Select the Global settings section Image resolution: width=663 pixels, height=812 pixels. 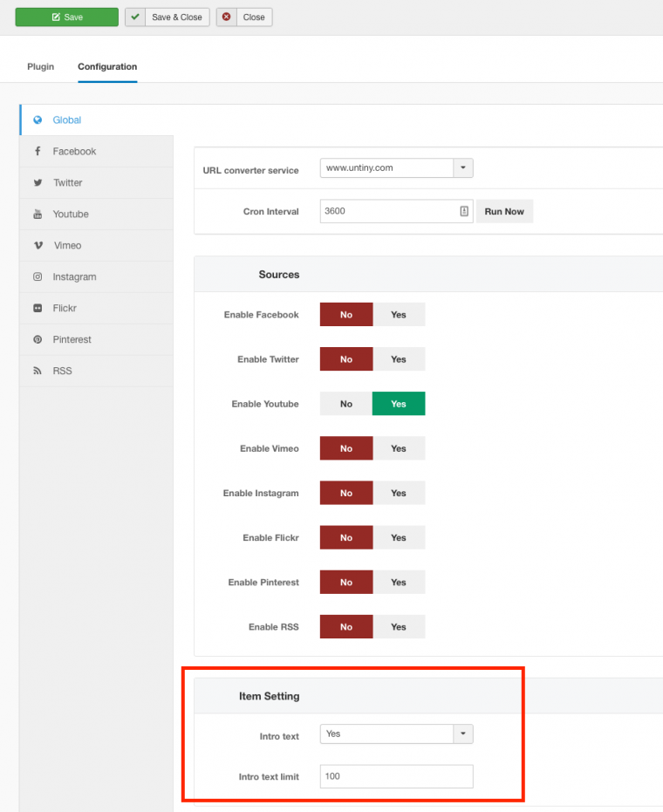[x=96, y=120]
